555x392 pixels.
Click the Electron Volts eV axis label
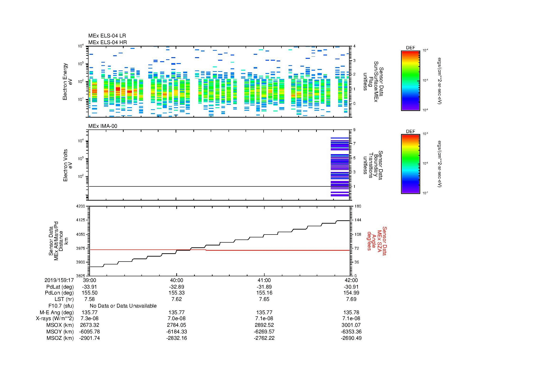click(67, 166)
